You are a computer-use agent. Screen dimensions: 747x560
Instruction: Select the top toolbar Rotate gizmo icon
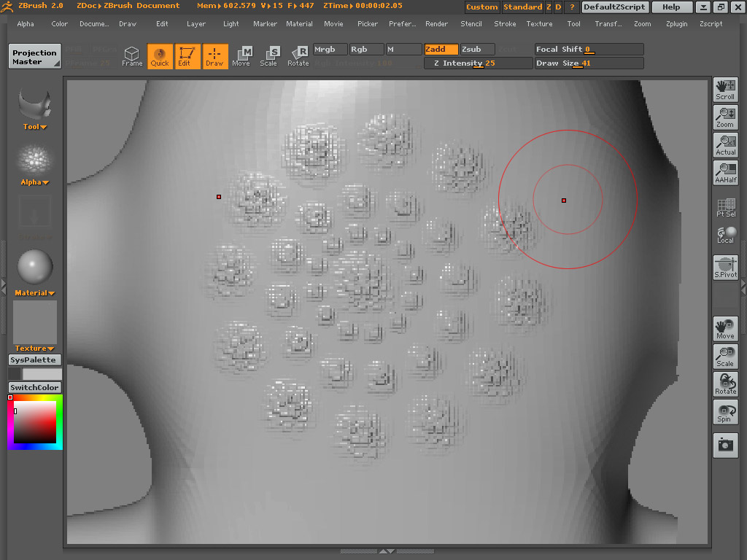point(298,56)
